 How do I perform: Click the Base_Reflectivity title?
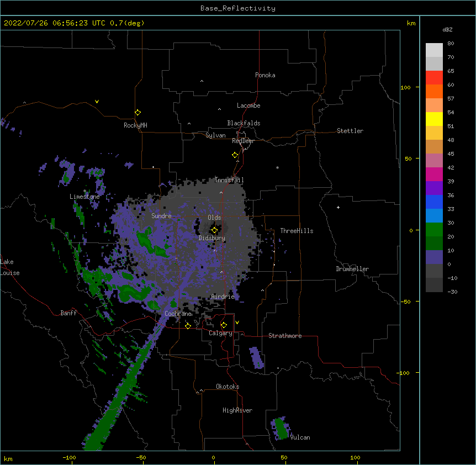[238, 8]
